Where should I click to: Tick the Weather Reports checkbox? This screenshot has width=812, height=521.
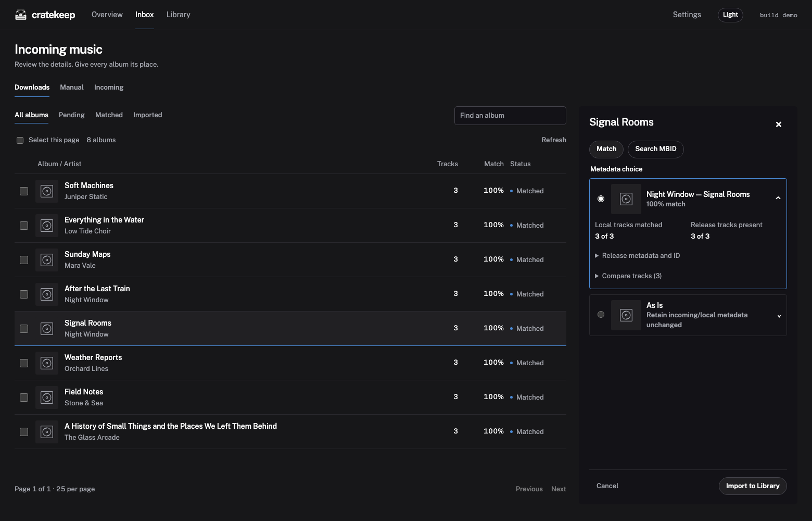point(24,363)
